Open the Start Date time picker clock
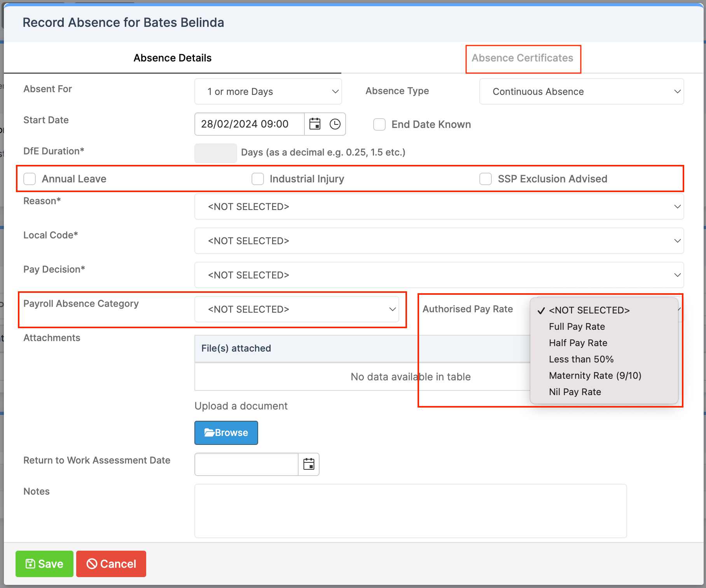The width and height of the screenshot is (706, 588). (334, 124)
